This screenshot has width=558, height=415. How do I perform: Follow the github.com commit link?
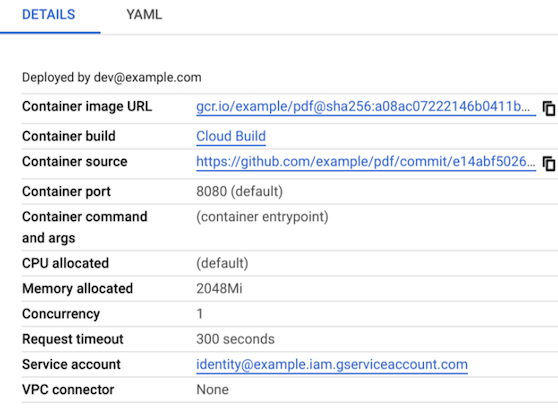366,162
